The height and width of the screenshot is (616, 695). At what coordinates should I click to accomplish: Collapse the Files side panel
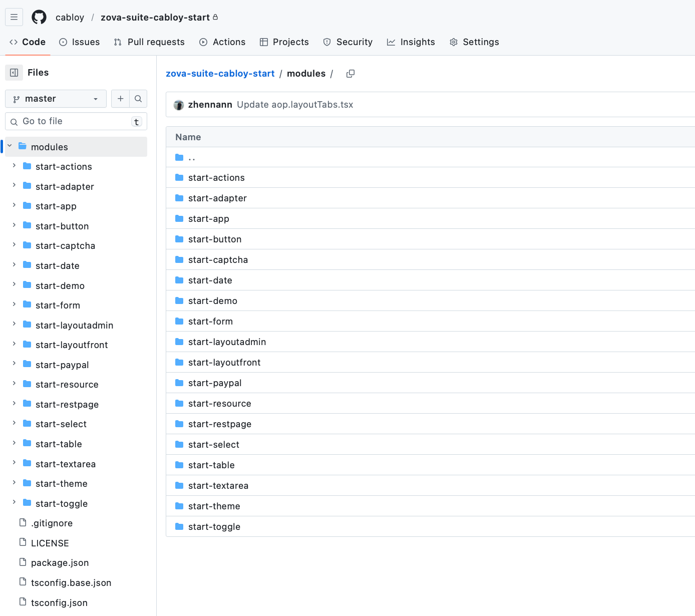coord(14,73)
